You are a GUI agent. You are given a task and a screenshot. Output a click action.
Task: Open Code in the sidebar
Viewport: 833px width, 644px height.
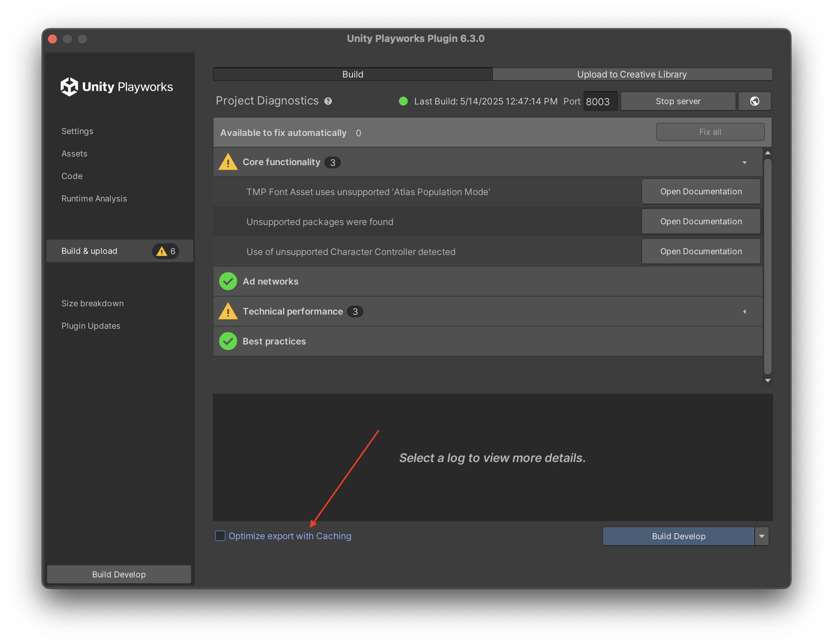pos(72,176)
